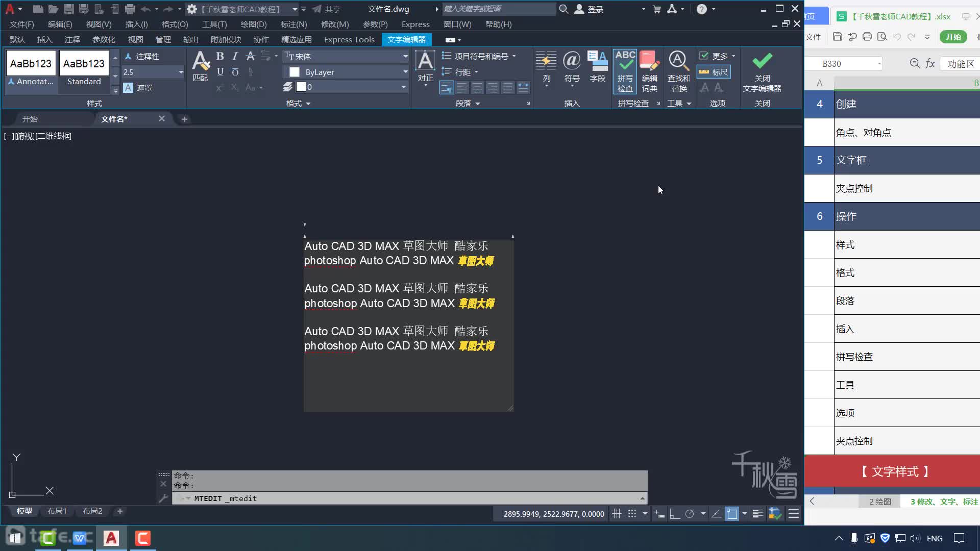The width and height of the screenshot is (980, 551).
Task: Click the justify paragraph alignment icon
Action: click(x=508, y=88)
